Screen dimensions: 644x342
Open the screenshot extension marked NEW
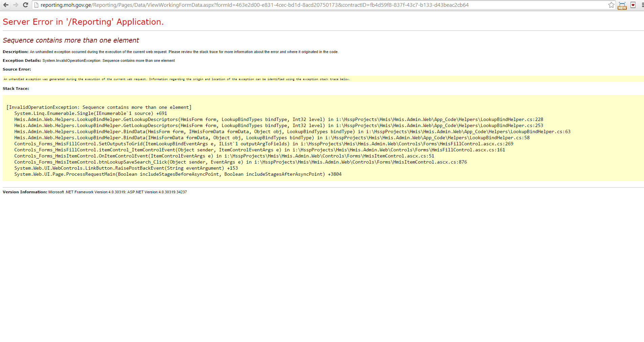tap(622, 5)
